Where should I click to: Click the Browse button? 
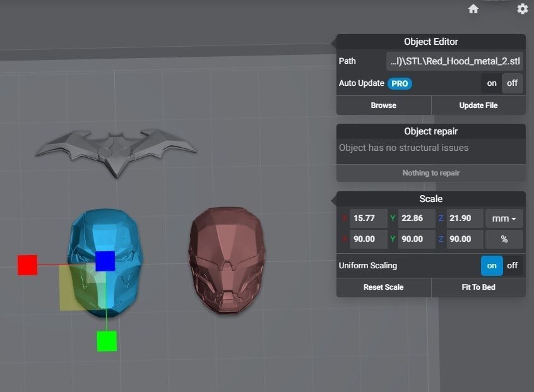pos(384,105)
